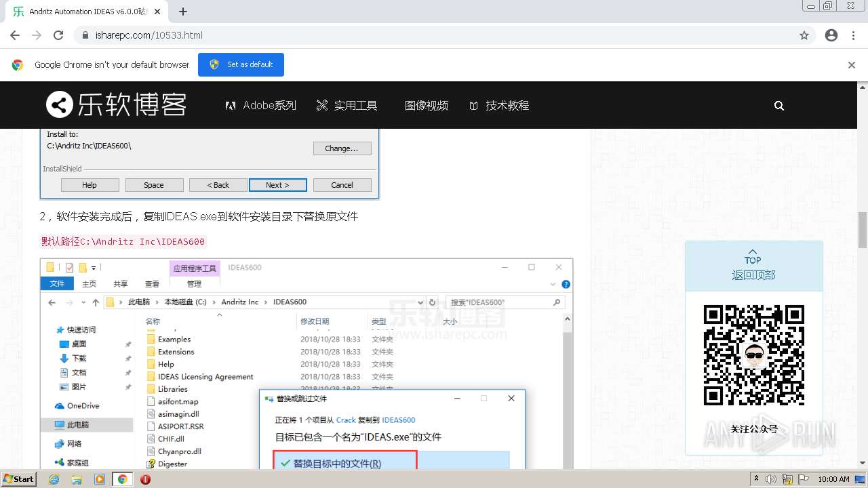Click 返回顶部 to return to top
This screenshot has height=488, width=868.
point(753,267)
